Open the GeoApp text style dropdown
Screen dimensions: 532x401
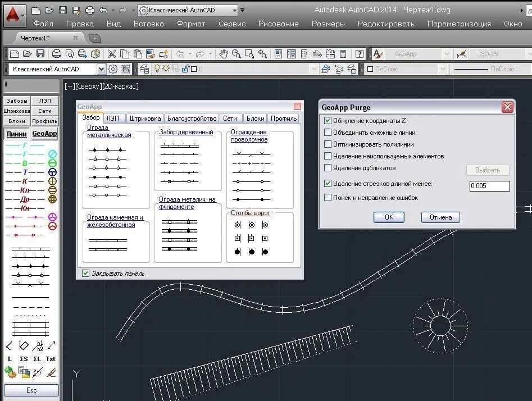pos(447,54)
